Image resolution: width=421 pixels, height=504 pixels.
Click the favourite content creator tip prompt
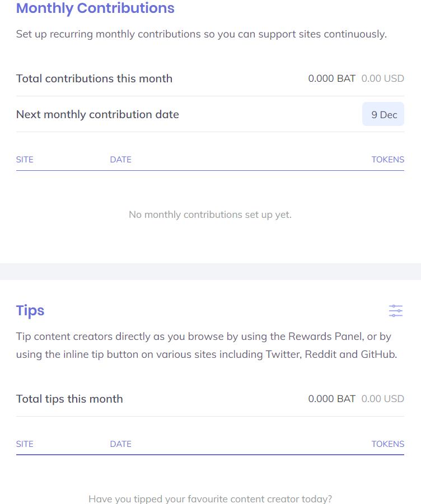(210, 499)
